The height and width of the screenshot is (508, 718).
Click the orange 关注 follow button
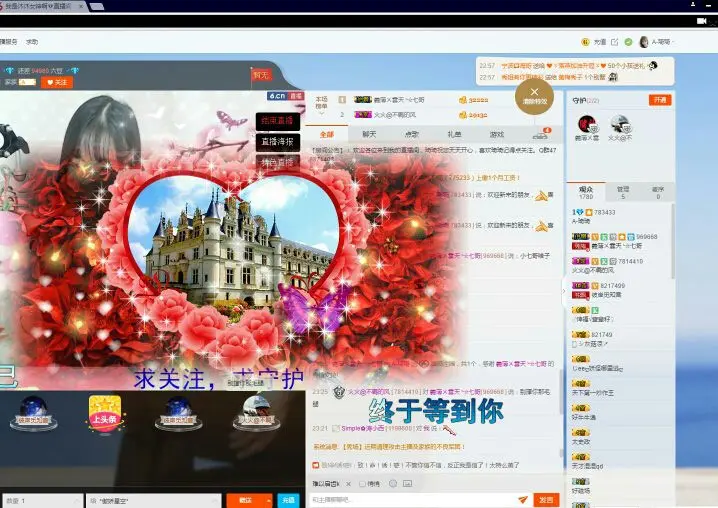pyautogui.click(x=57, y=82)
